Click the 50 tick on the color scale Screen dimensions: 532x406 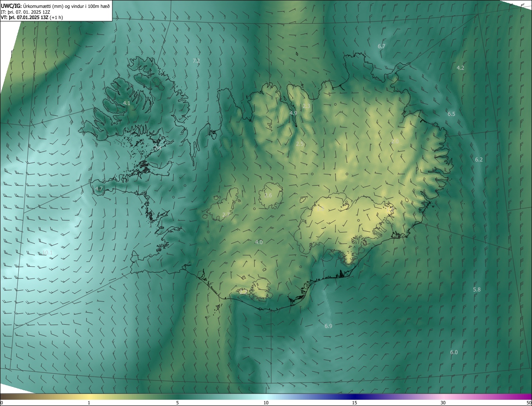[529, 403]
